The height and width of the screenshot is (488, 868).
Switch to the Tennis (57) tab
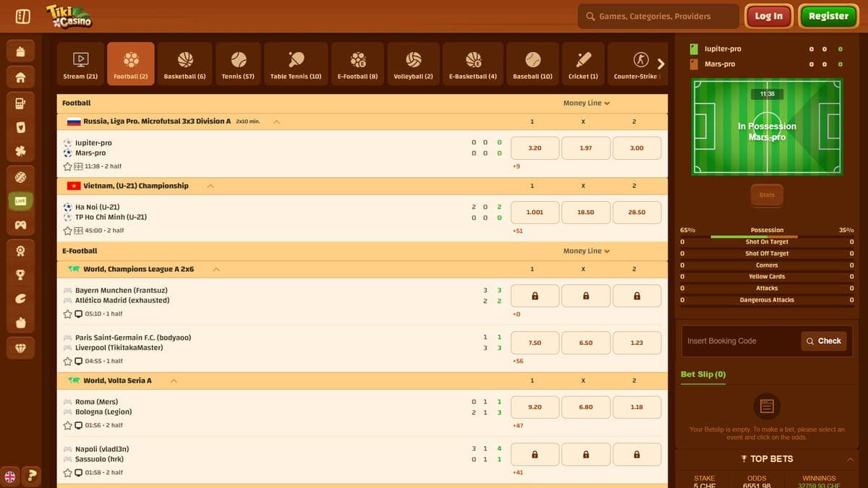(x=238, y=64)
